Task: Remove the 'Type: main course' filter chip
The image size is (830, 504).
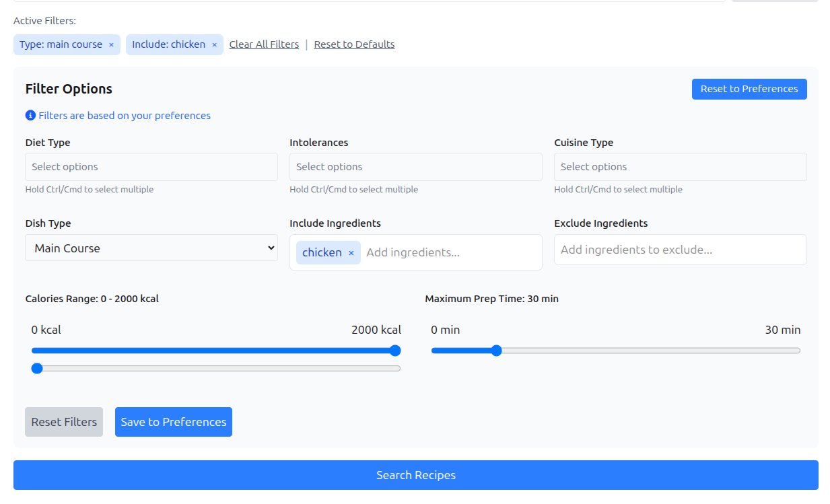Action: tap(112, 45)
